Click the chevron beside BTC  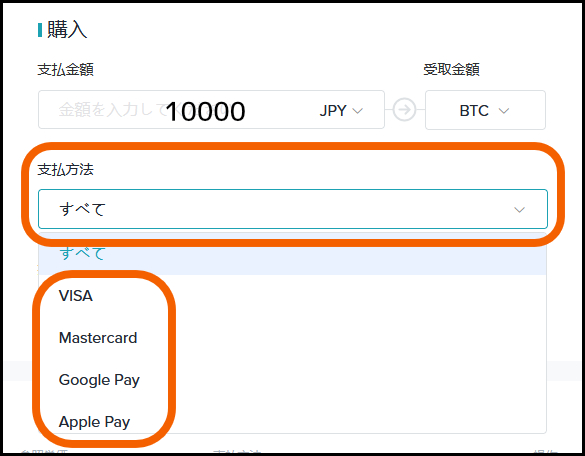tap(504, 111)
